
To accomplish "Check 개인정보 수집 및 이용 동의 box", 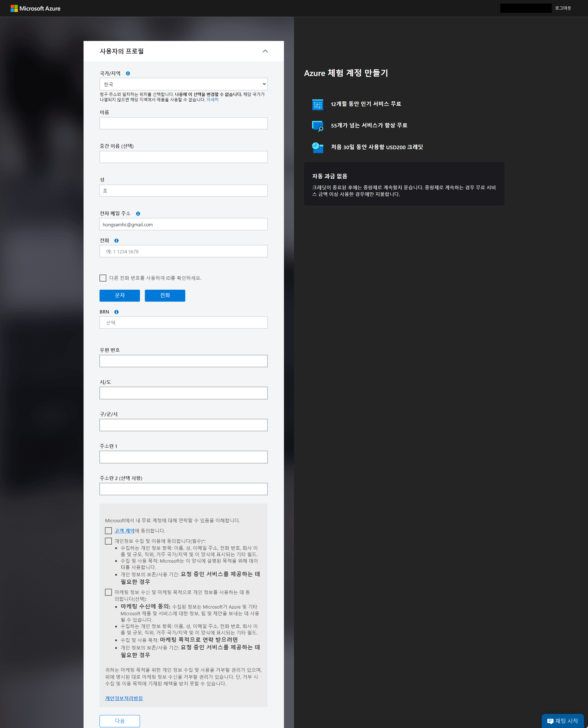I will point(108,541).
